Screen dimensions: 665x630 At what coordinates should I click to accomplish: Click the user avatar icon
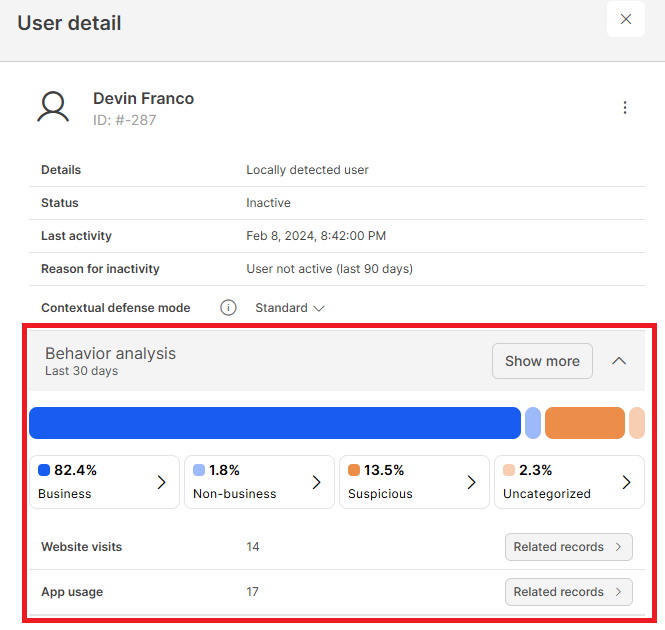(x=53, y=107)
